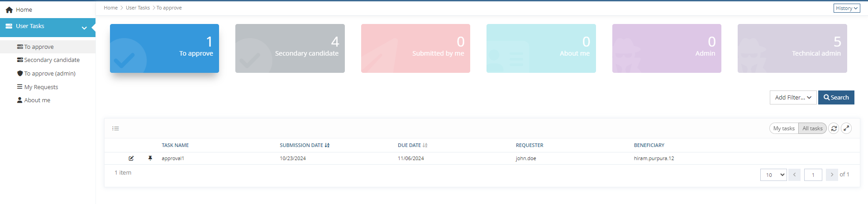
Task: Click the pin icon next to approval1
Action: pos(150,158)
